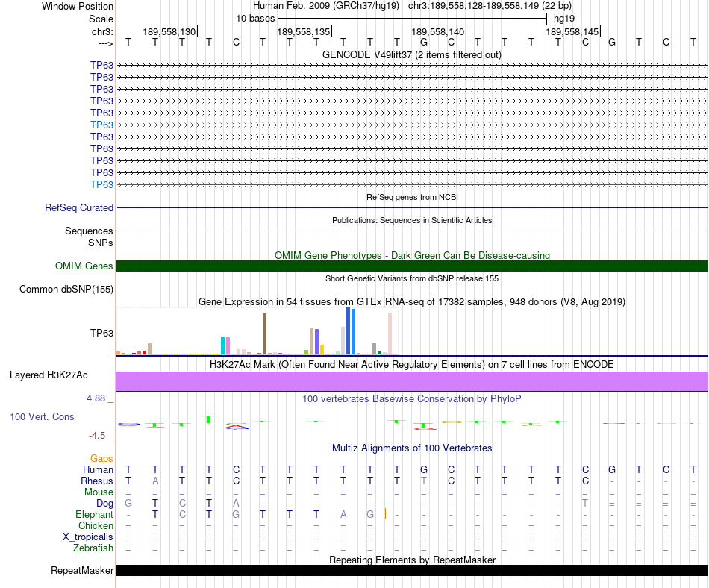Click the purple Layered H3K27Ac signal bar

point(412,381)
